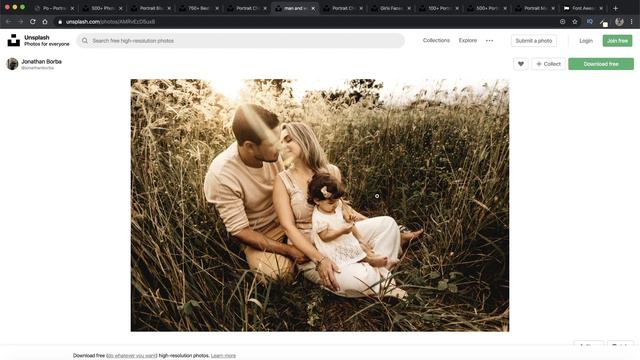Reload the page
Screen dimensions: 640x360
(33, 22)
